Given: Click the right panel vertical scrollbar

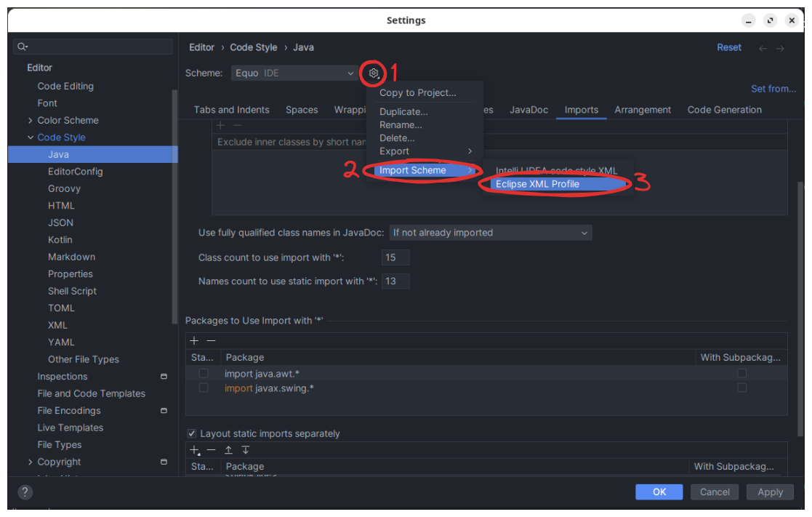Looking at the screenshot, I should click(800, 308).
